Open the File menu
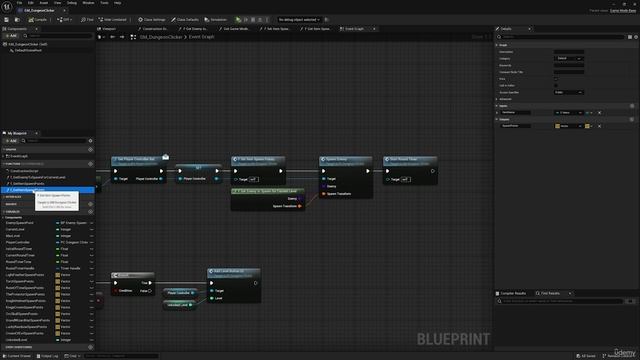This screenshot has height=360, width=640. (x=19, y=3)
